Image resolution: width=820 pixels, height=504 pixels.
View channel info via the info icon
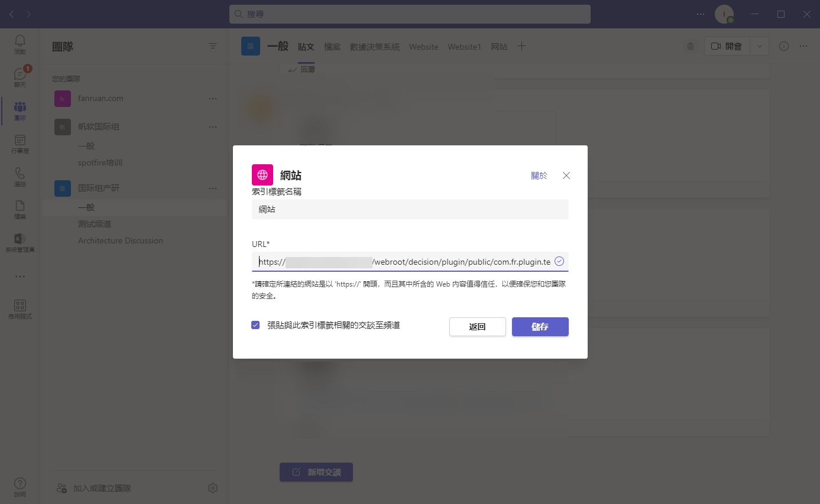tap(783, 45)
